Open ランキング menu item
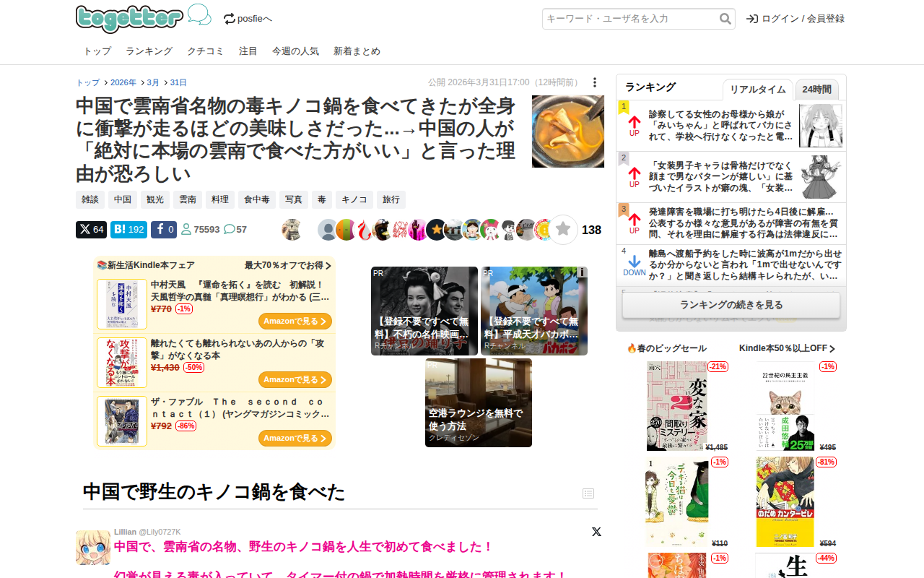This screenshot has width=924, height=578. tap(149, 51)
